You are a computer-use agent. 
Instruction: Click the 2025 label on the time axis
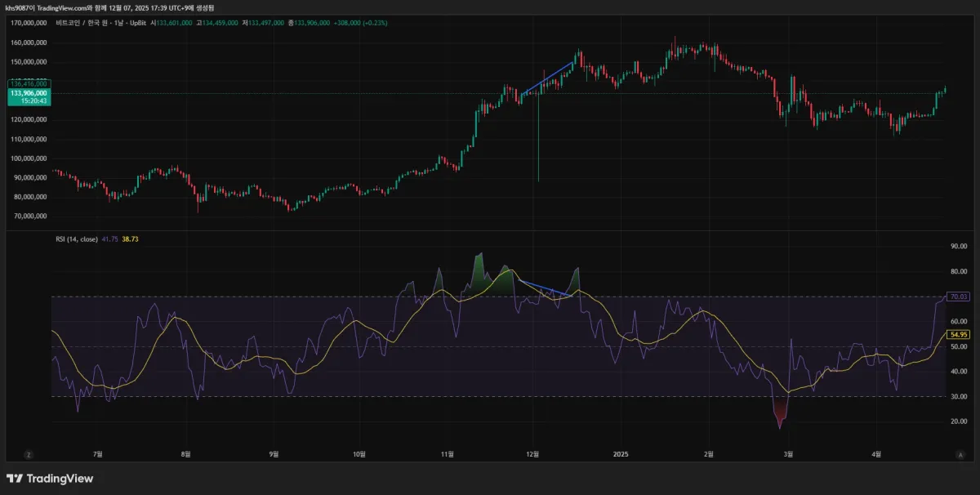[621, 453]
